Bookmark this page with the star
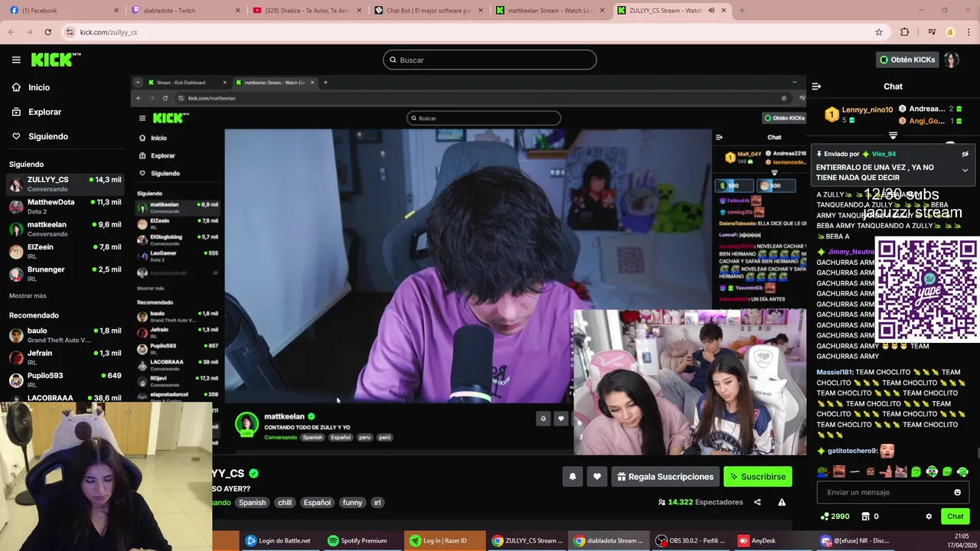Image resolution: width=980 pixels, height=551 pixels. pyautogui.click(x=879, y=32)
